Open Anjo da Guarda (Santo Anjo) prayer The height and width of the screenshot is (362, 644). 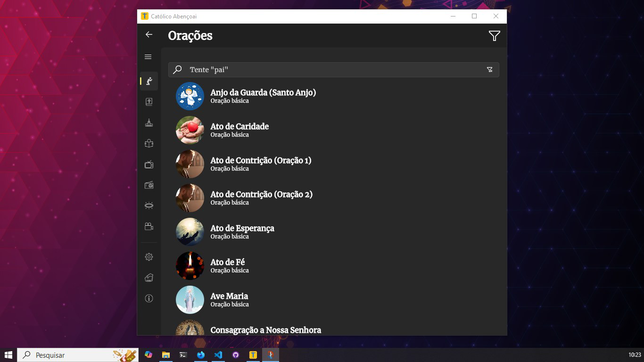[x=334, y=96]
